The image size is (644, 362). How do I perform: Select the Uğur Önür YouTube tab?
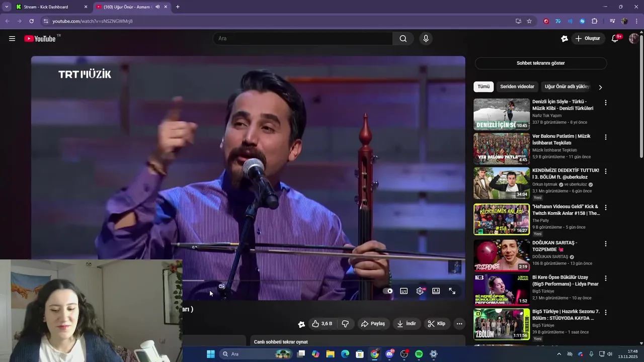click(132, 7)
